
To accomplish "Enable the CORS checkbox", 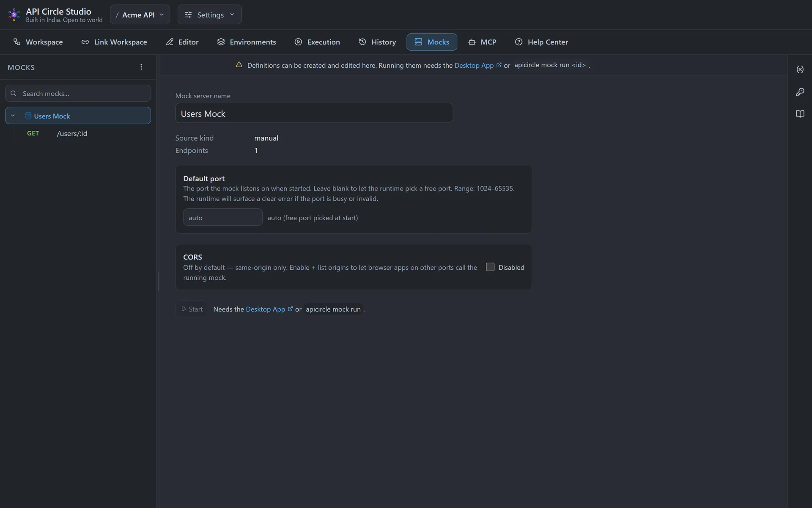I will (490, 267).
